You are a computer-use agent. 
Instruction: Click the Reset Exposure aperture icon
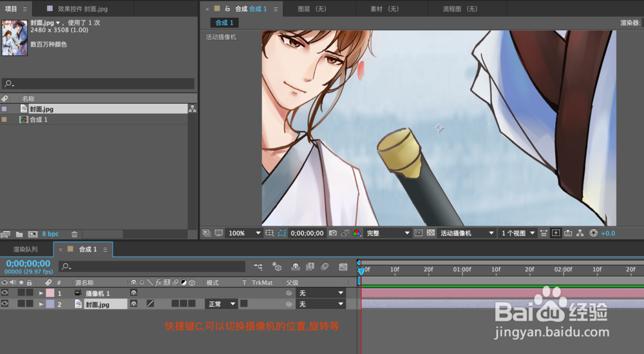(x=593, y=233)
